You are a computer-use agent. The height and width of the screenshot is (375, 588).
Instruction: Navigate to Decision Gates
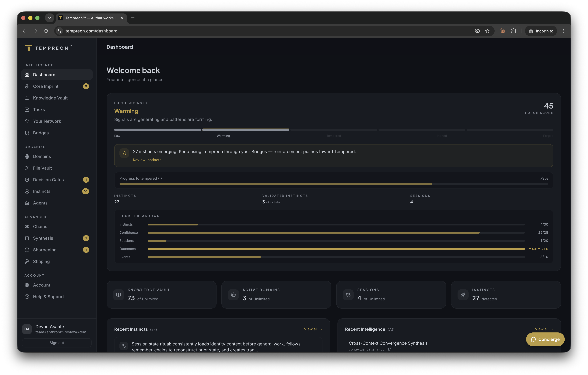[x=57, y=180]
